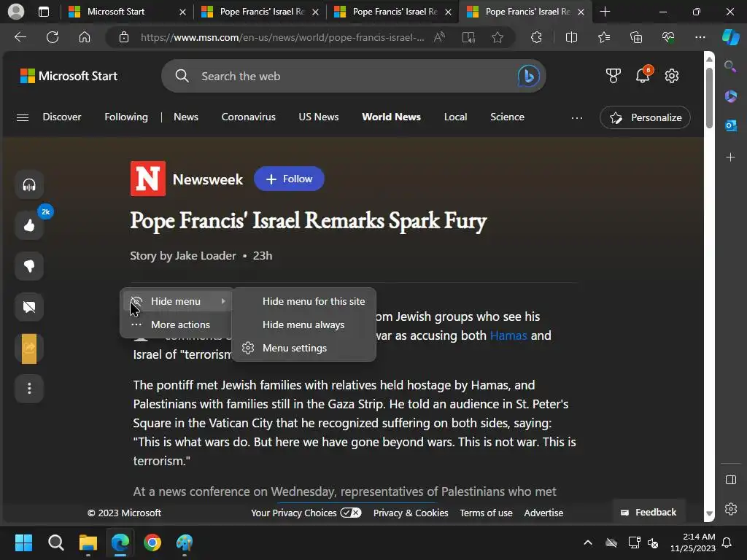The image size is (747, 560).
Task: Open the Discover section
Action: click(62, 117)
